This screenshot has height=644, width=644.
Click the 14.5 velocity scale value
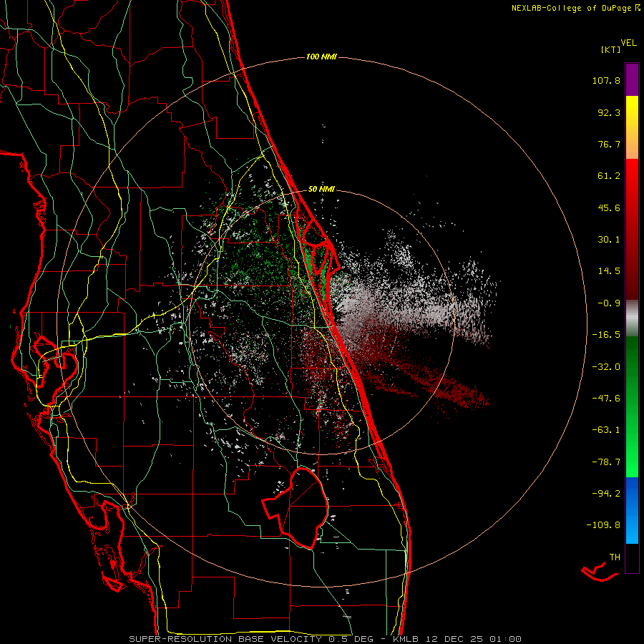[609, 271]
